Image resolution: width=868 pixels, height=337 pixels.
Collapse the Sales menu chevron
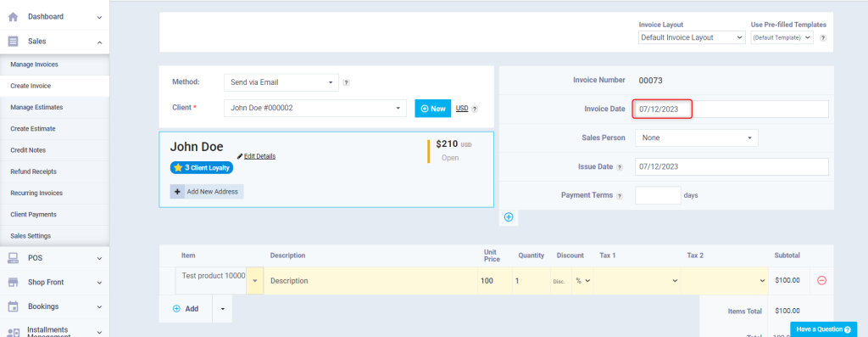[x=100, y=42]
